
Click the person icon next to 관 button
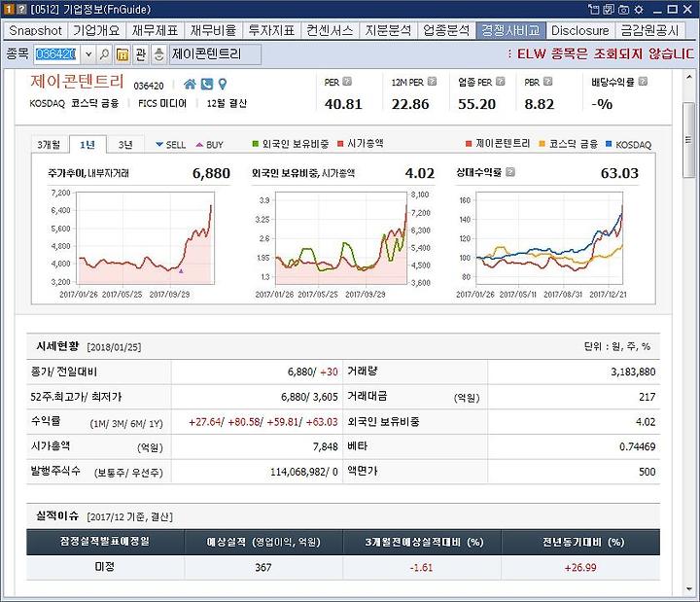click(x=158, y=54)
